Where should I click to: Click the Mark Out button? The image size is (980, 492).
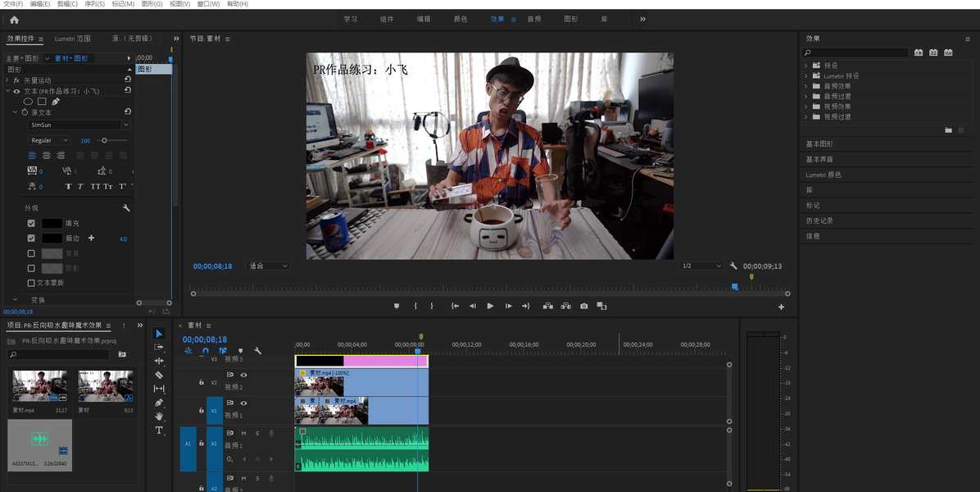[432, 307]
